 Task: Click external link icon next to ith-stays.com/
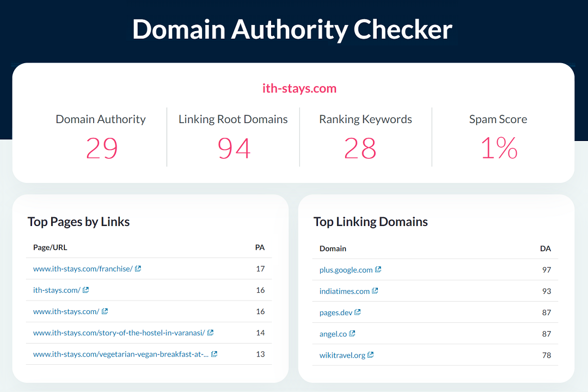[86, 290]
